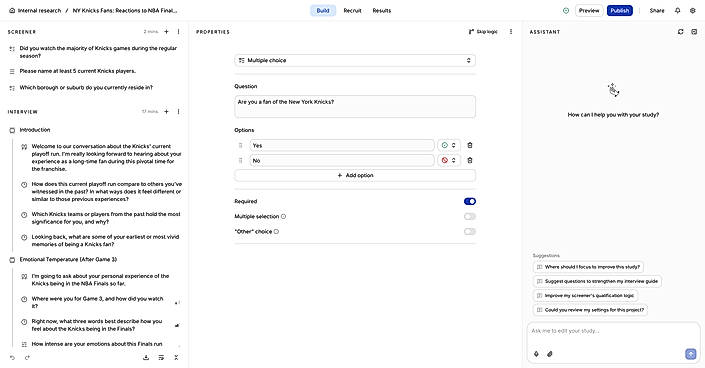Viewport: 705px width, 368px height.
Task: Delete the Yes option with the trash icon
Action: [x=470, y=145]
